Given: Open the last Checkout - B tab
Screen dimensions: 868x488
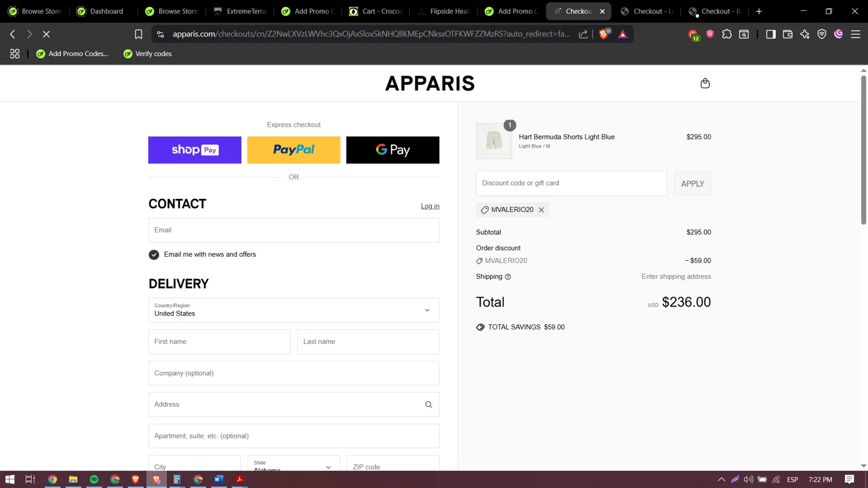Looking at the screenshot, I should pos(715,11).
